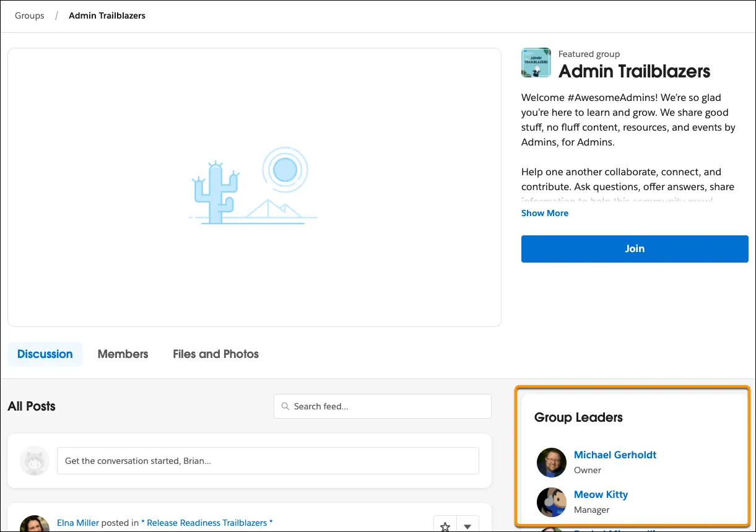Click Show More under the group description
Screen dimensions: 756x532
(x=545, y=213)
